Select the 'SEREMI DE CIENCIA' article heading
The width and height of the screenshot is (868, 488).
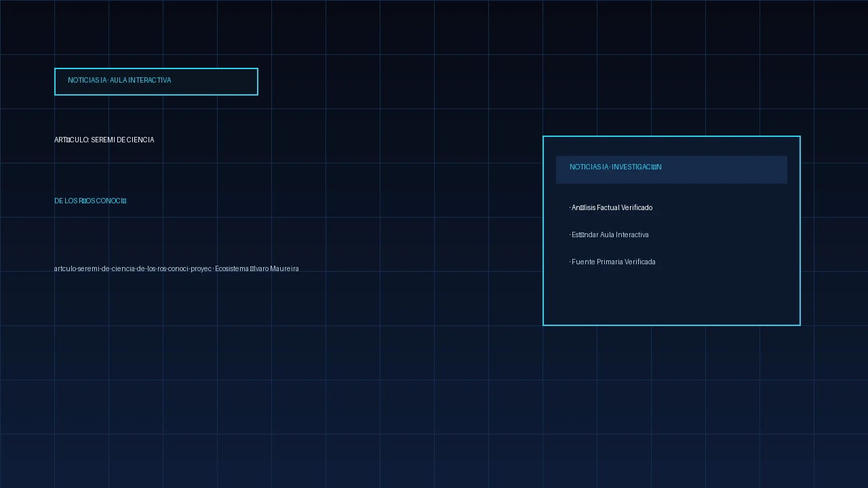pyautogui.click(x=104, y=140)
